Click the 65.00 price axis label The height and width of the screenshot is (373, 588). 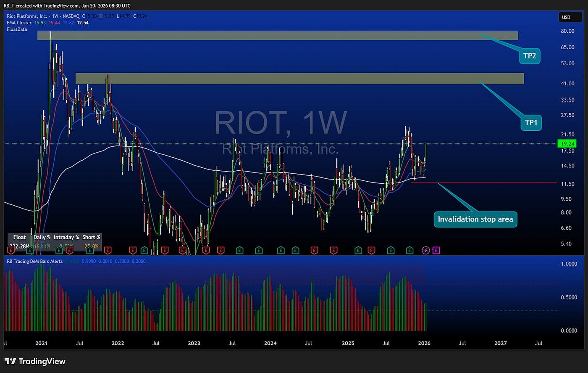pos(567,48)
